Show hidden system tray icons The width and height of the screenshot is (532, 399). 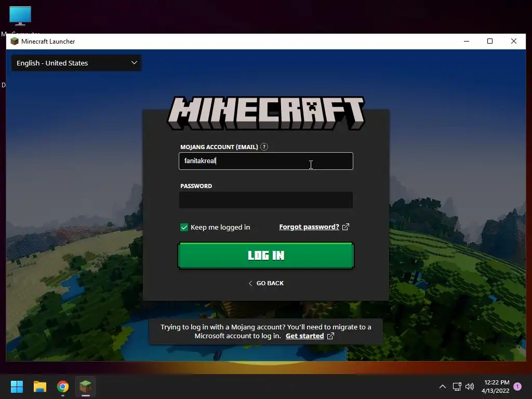(x=443, y=387)
